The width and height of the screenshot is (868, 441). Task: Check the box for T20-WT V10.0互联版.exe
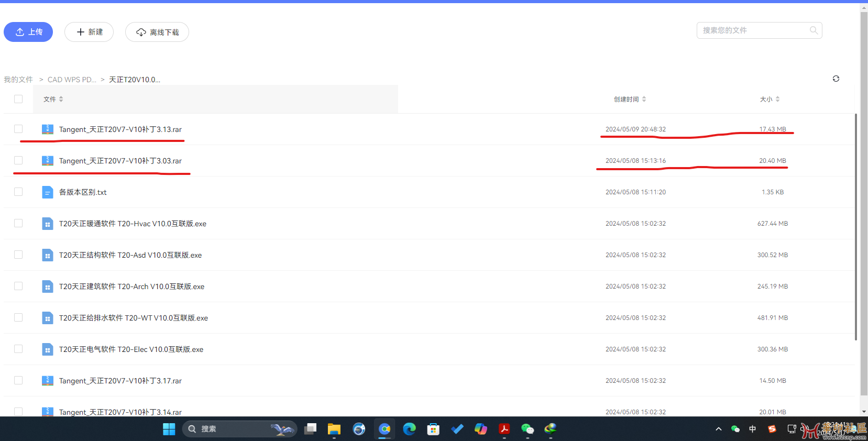click(x=18, y=317)
